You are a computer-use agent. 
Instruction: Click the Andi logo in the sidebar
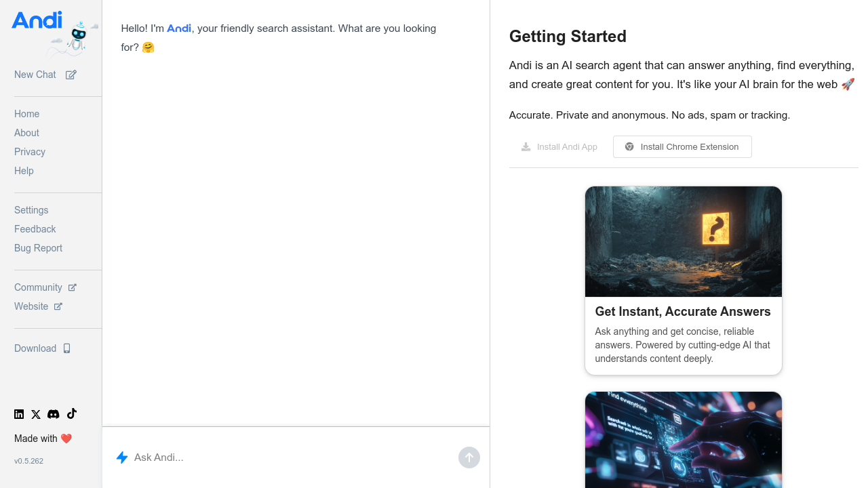pos(37,21)
